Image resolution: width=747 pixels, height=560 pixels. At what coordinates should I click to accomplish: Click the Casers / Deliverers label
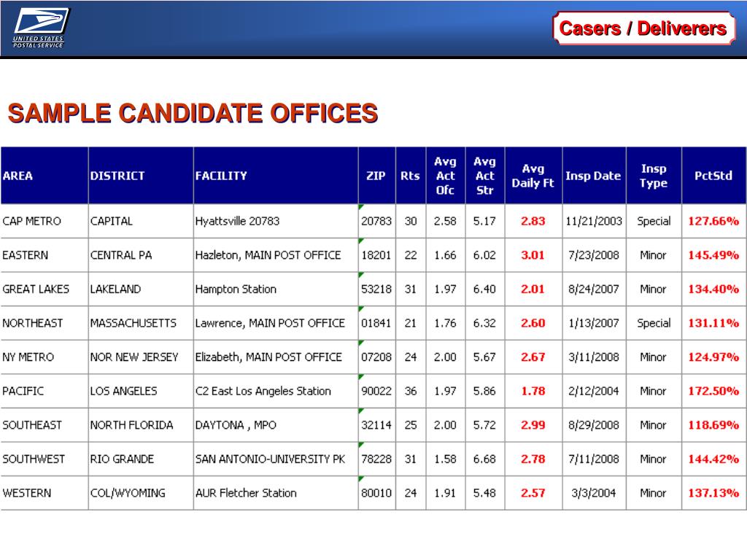tap(643, 28)
